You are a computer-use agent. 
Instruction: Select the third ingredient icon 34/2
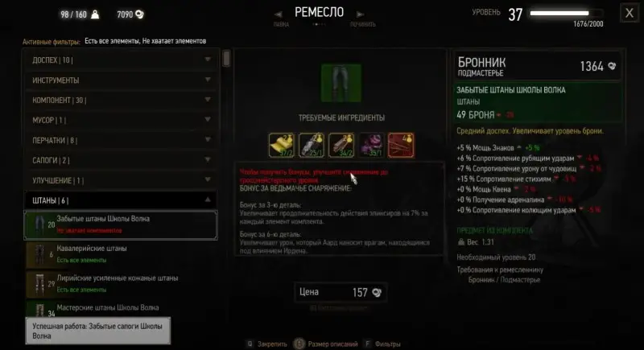click(341, 145)
